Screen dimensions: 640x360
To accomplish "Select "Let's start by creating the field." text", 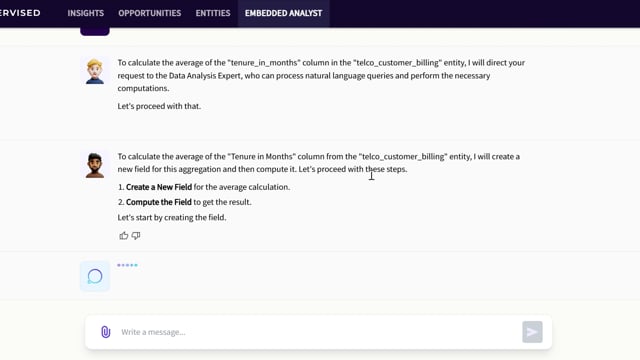I will point(172,218).
